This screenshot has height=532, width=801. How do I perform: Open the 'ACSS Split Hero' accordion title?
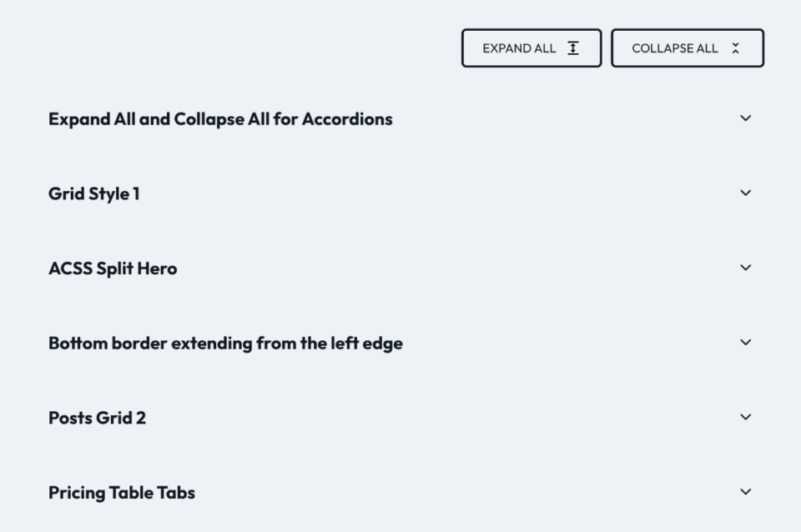(x=113, y=269)
